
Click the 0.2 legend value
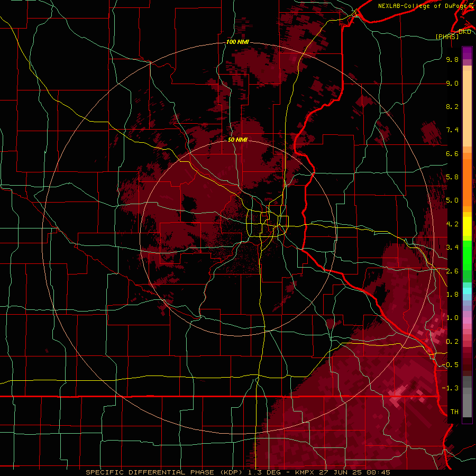click(x=452, y=341)
